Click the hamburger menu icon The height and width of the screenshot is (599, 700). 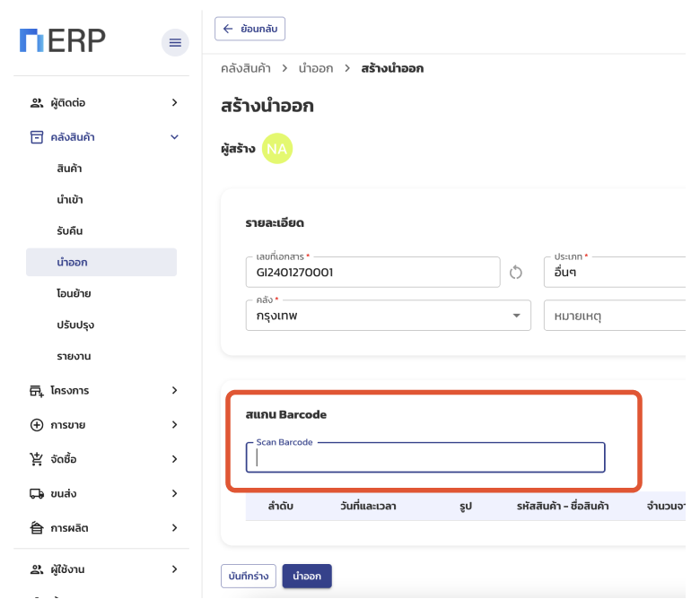pos(175,42)
